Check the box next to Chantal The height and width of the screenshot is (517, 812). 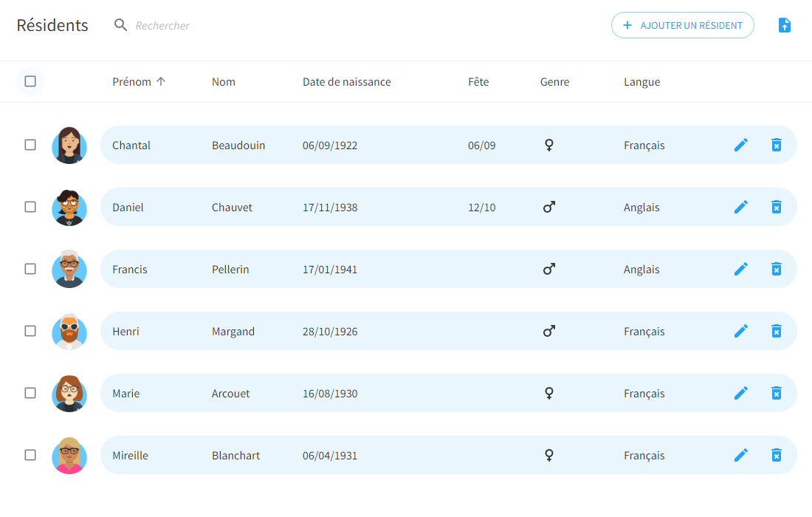[x=30, y=145]
